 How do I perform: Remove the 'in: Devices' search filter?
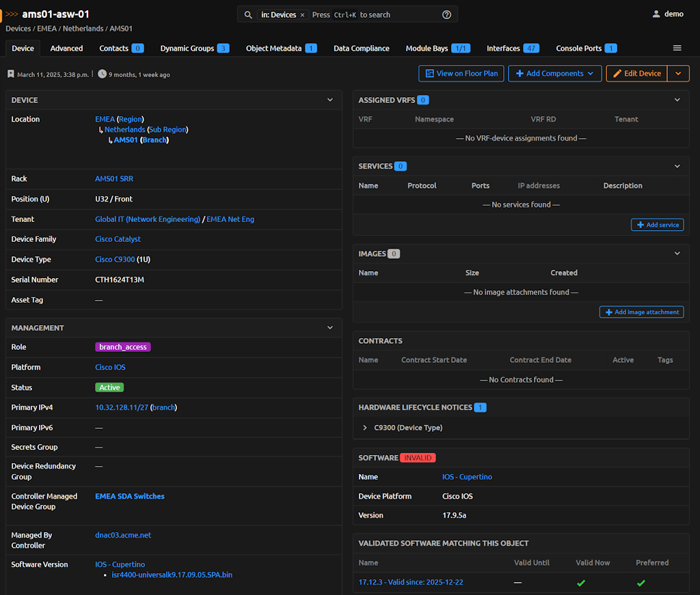[x=302, y=15]
